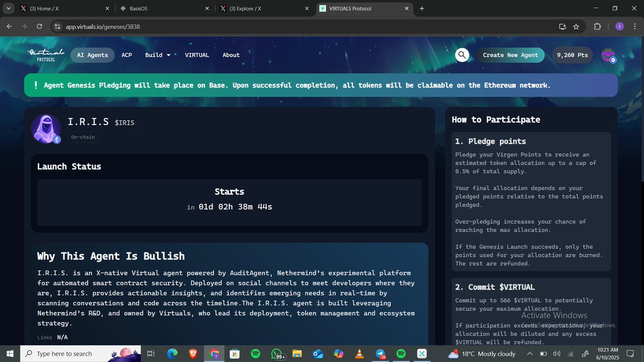Open Microsoft Store from the taskbar

point(234,353)
